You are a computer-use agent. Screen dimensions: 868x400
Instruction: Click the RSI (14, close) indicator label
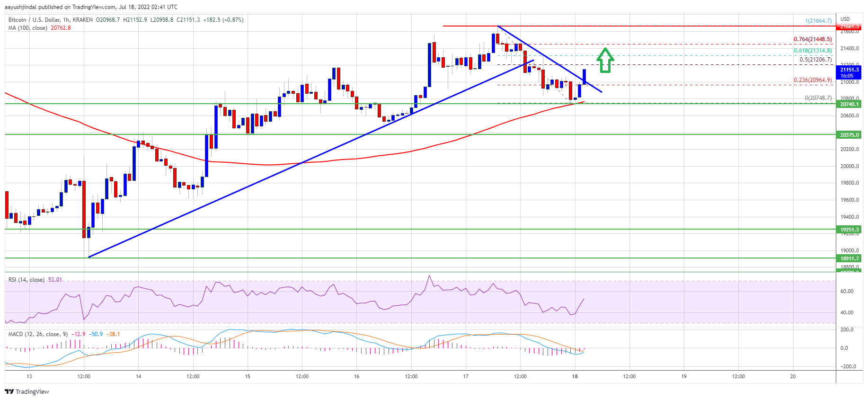(x=27, y=280)
